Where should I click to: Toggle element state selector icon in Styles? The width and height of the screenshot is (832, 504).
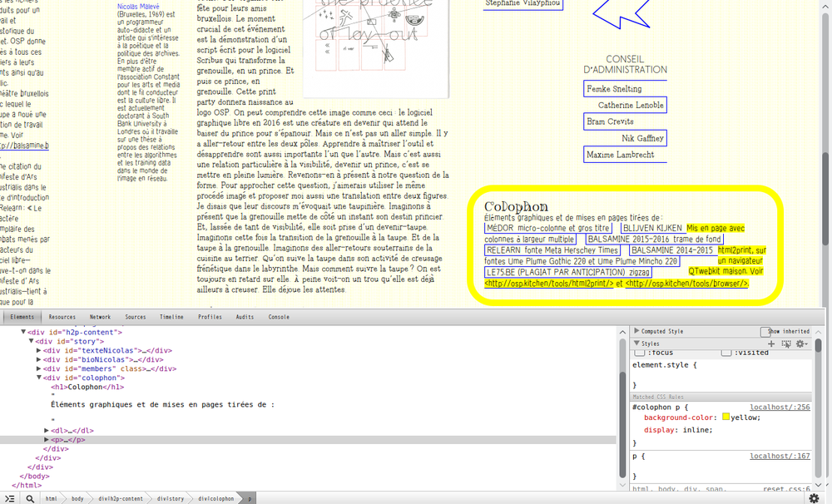(x=786, y=343)
